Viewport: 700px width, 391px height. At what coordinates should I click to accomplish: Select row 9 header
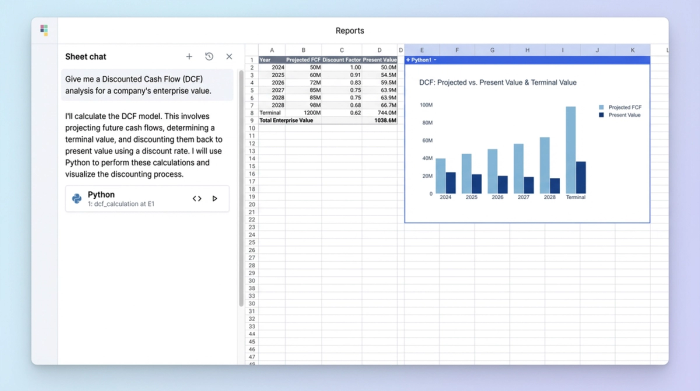point(252,121)
